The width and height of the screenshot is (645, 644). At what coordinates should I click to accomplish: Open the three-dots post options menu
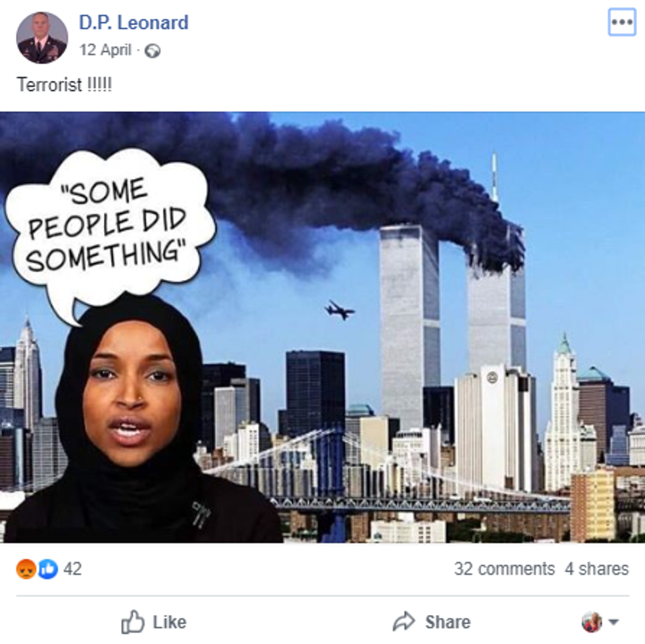pos(621,22)
